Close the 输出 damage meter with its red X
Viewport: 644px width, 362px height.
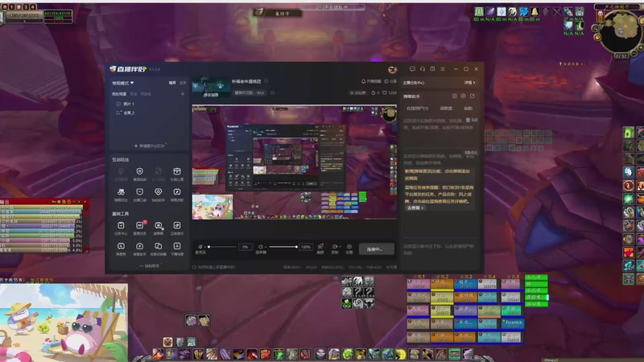85,202
